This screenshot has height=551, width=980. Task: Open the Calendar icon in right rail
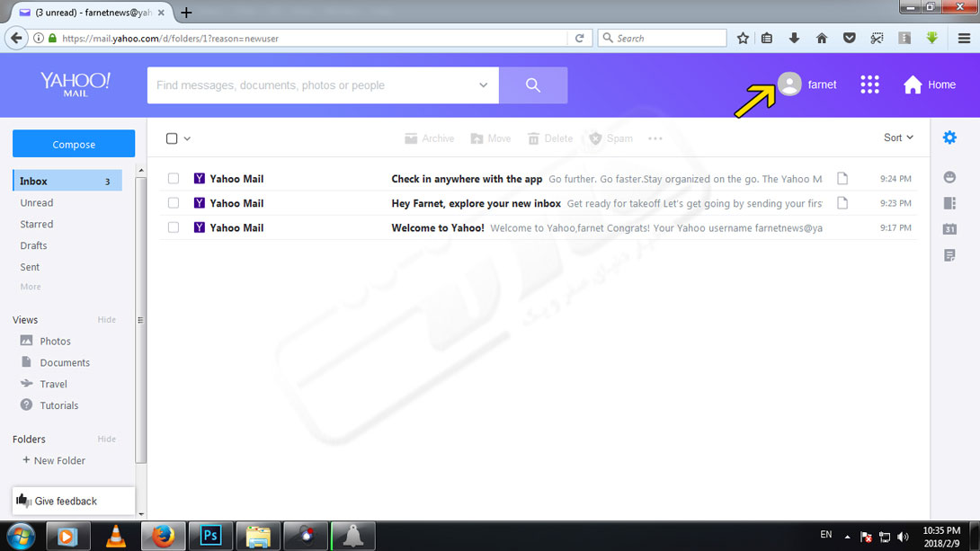[x=949, y=228]
